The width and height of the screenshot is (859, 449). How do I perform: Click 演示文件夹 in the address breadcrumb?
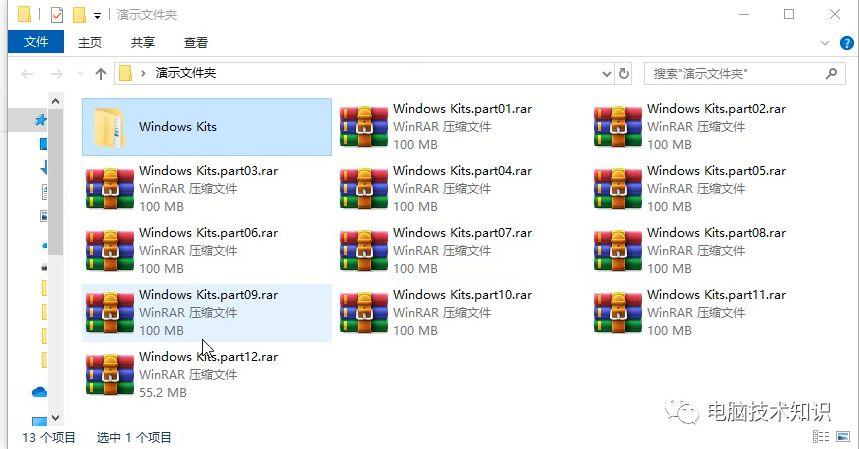tap(186, 73)
